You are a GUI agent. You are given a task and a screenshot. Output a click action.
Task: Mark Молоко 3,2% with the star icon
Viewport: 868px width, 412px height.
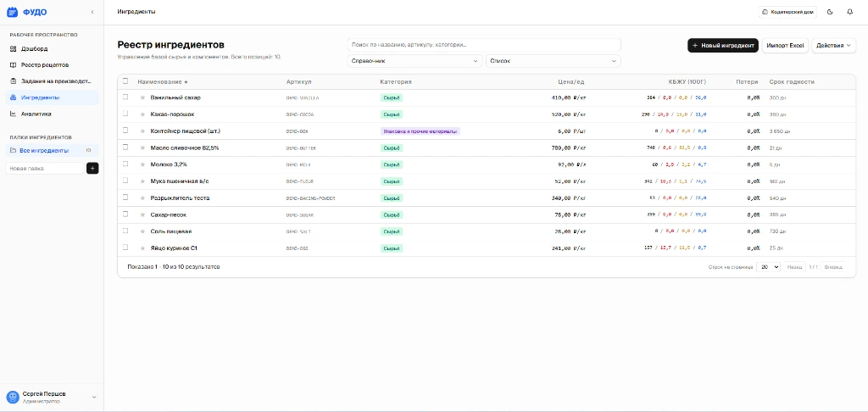[x=142, y=164]
